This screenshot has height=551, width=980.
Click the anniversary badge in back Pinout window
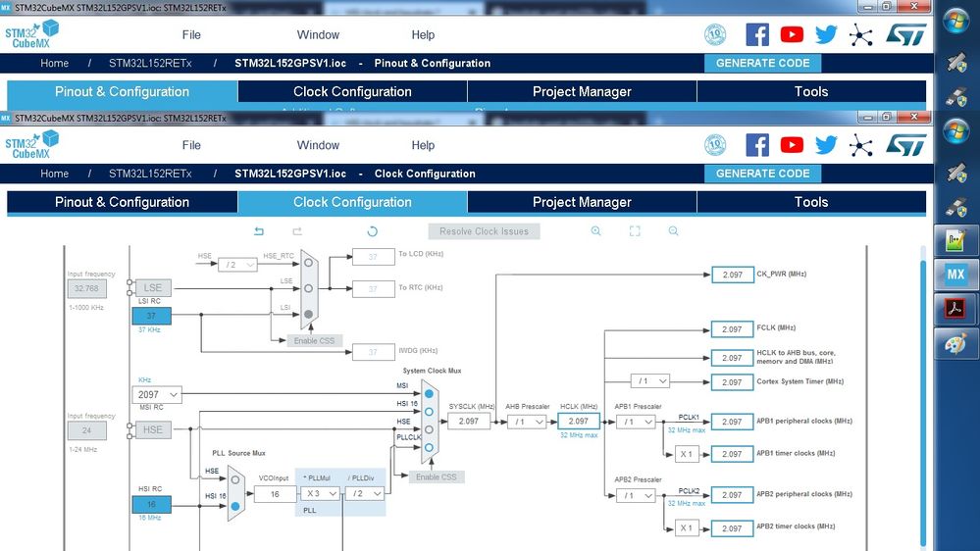point(715,34)
